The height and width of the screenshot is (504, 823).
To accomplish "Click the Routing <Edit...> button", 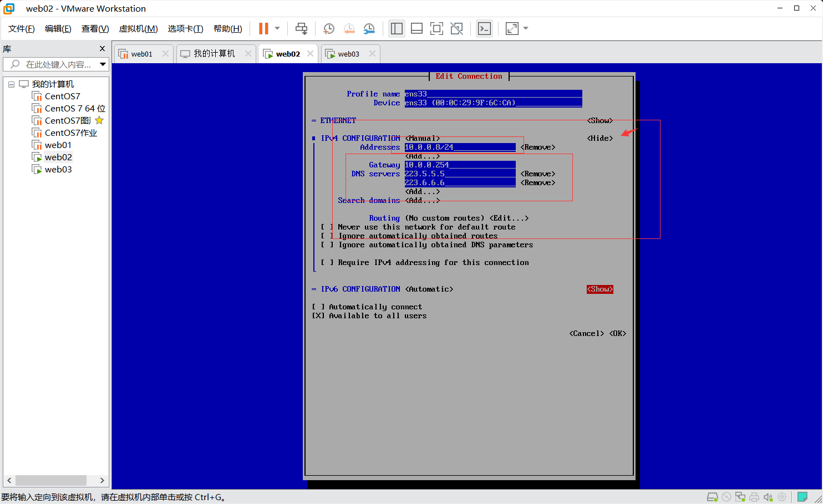I will coord(509,218).
